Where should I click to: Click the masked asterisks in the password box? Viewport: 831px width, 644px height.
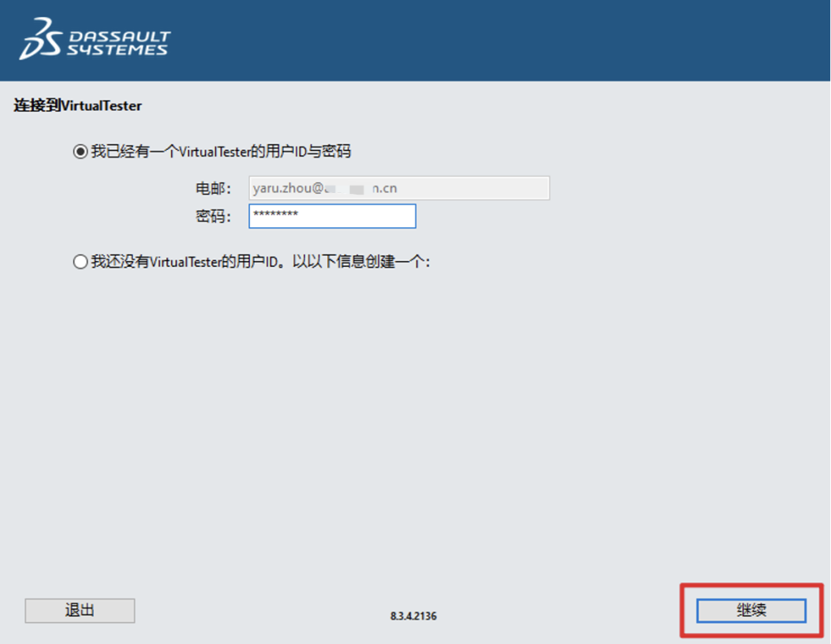point(276,215)
